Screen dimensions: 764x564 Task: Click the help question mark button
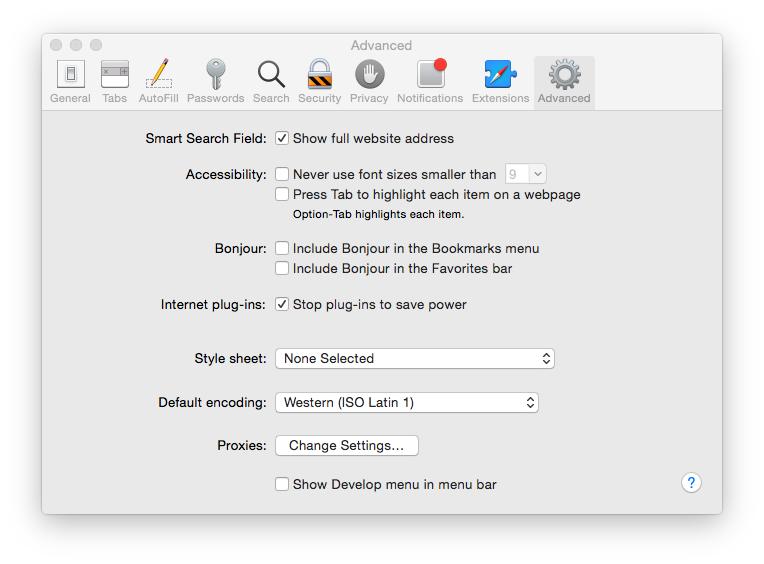click(x=691, y=483)
